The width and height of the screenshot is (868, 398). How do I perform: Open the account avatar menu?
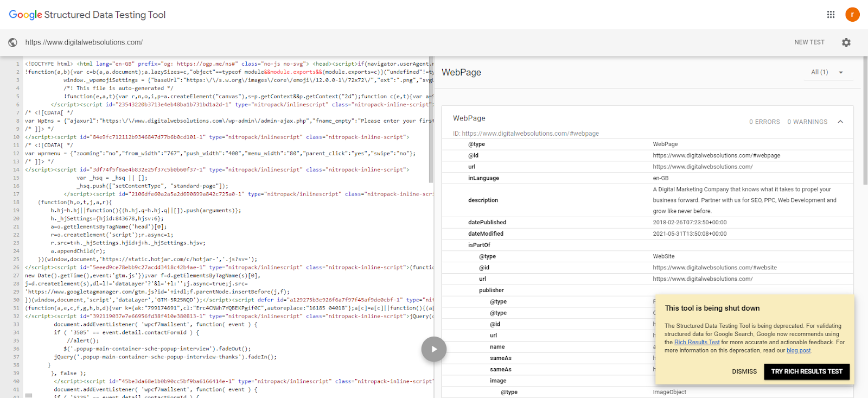[x=852, y=15]
